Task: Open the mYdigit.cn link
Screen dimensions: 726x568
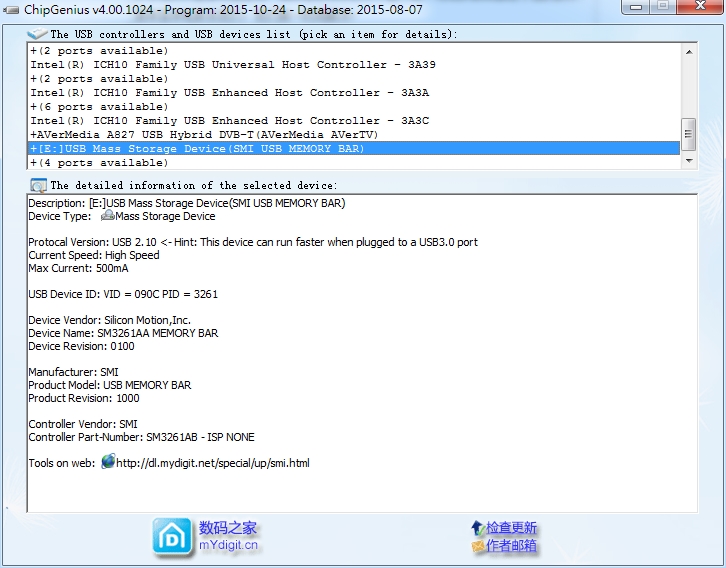Action: tap(228, 545)
